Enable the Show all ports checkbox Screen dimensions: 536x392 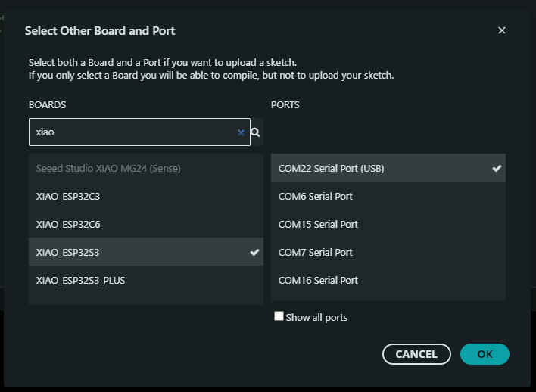pyautogui.click(x=279, y=316)
